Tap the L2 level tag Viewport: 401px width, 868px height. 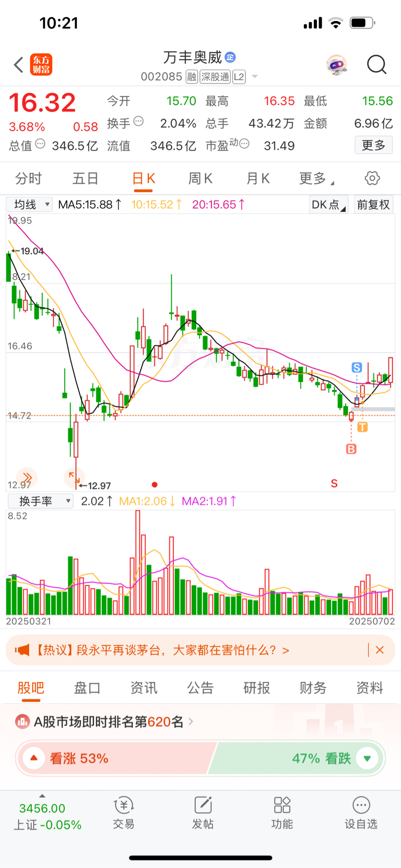pyautogui.click(x=239, y=77)
